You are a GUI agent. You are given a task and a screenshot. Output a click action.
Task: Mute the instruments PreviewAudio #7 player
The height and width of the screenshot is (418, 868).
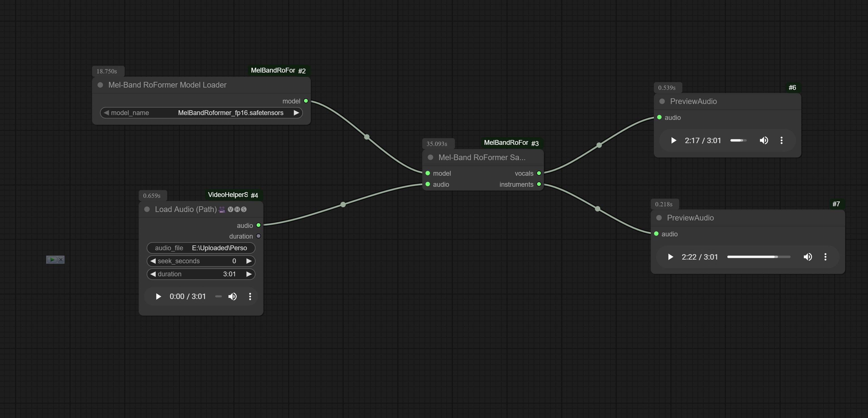pos(807,257)
